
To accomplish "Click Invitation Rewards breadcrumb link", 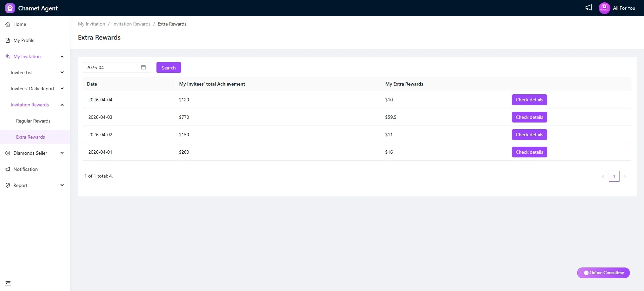I will tap(131, 24).
